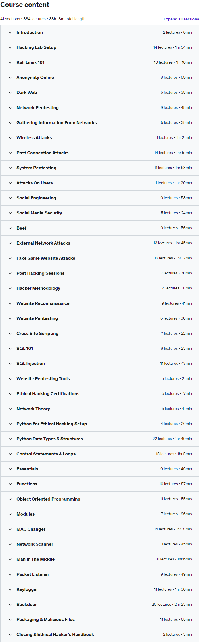
Task: Open the SQL Injection section
Action: tap(31, 364)
